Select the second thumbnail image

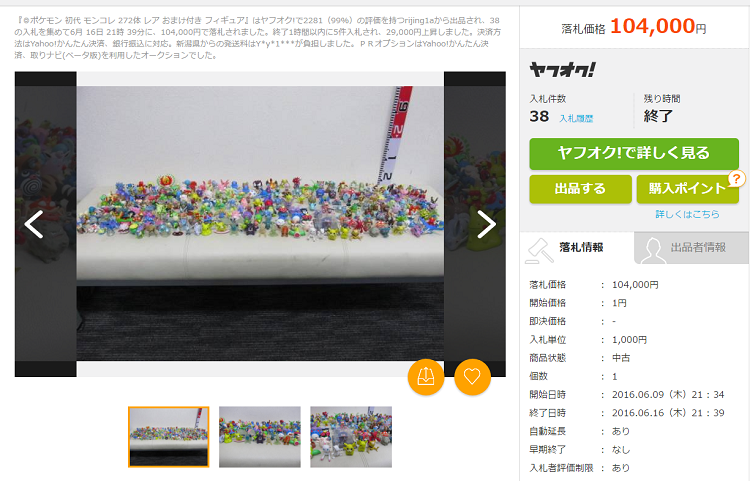point(260,437)
